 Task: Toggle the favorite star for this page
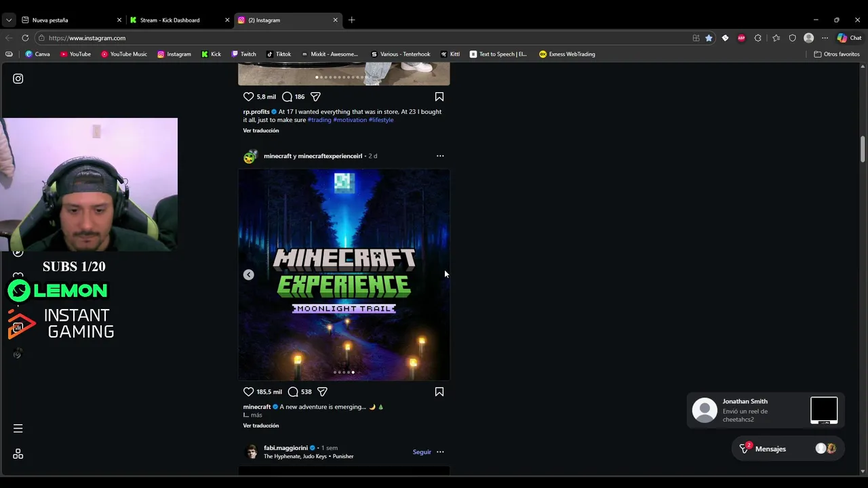click(709, 38)
